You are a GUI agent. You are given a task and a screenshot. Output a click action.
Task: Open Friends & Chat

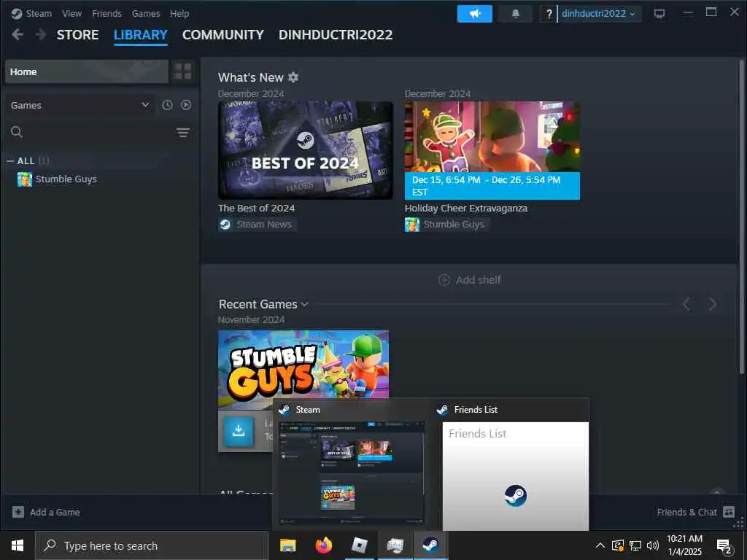(695, 512)
